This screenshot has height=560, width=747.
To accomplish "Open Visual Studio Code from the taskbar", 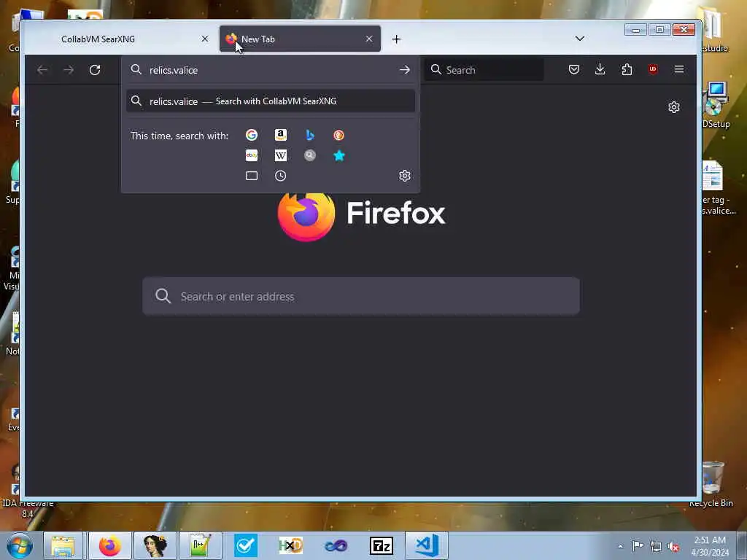I will [x=427, y=545].
